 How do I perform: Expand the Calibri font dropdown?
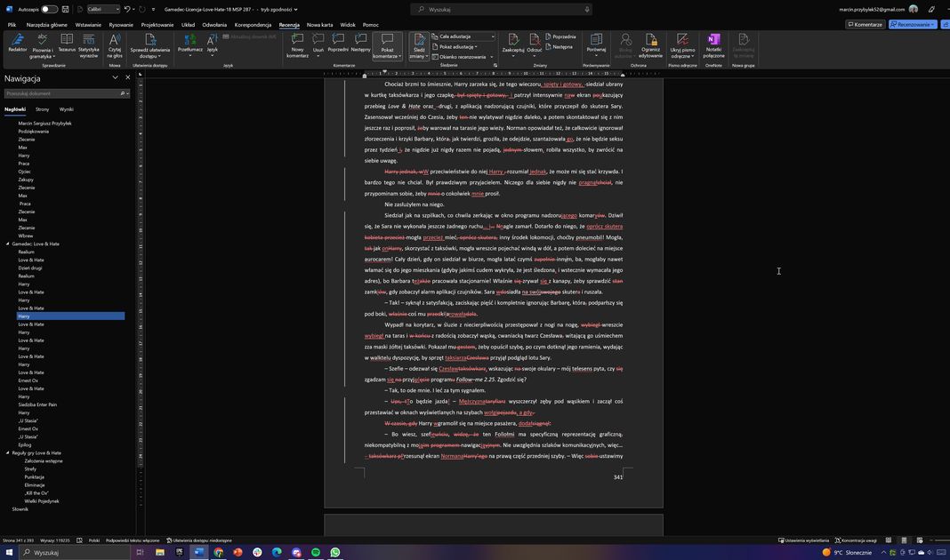click(x=117, y=9)
